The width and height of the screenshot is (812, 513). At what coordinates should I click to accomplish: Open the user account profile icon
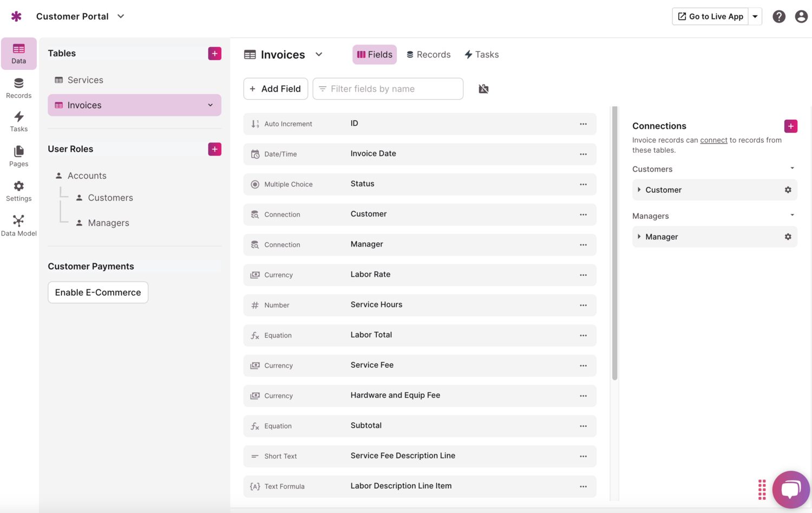point(801,16)
